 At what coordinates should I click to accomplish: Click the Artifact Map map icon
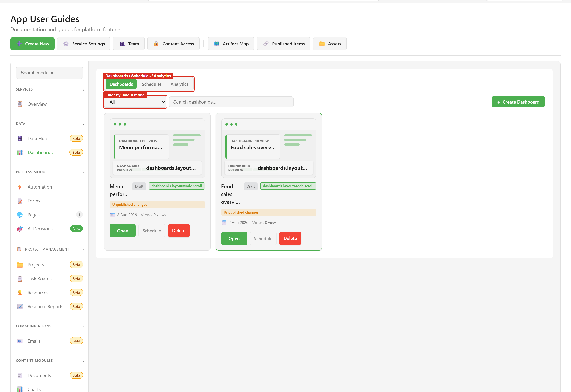(x=216, y=44)
